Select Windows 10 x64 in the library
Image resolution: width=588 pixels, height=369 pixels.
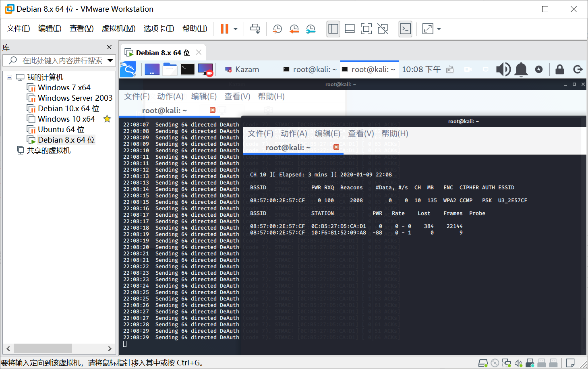66,119
